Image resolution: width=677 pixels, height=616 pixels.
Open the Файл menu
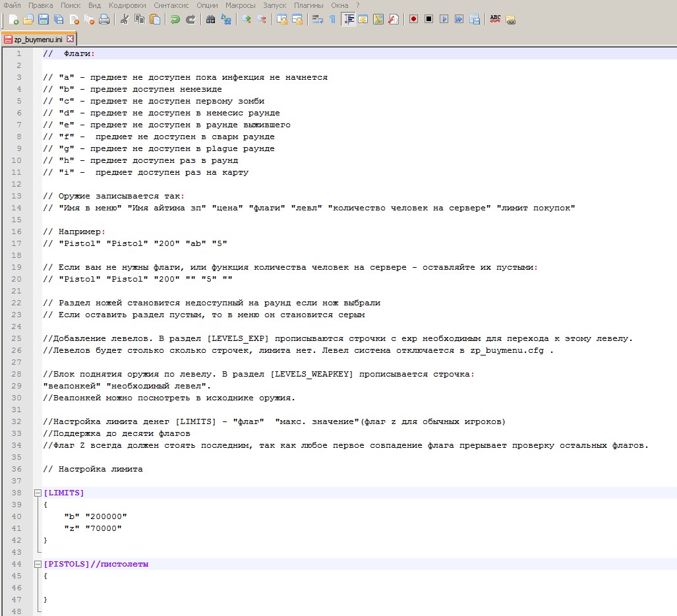[12, 5]
